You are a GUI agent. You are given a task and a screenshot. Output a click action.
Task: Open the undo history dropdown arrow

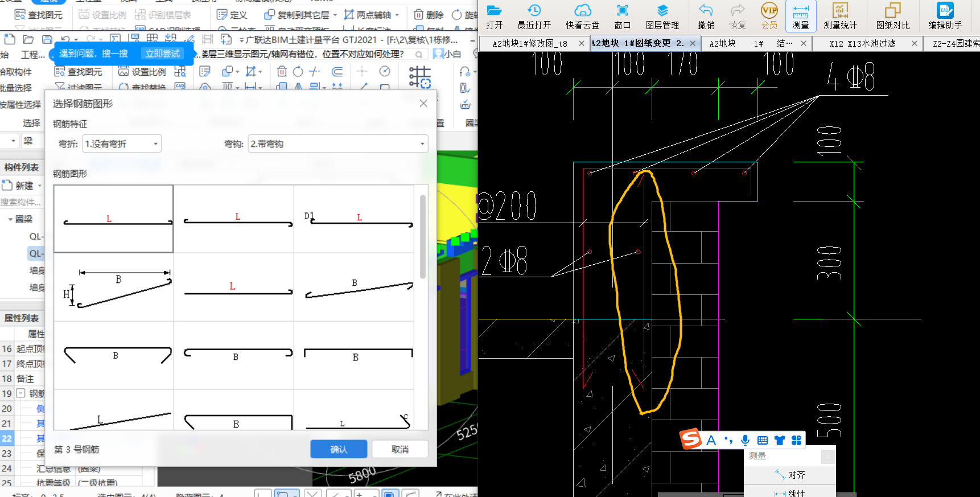click(x=76, y=40)
